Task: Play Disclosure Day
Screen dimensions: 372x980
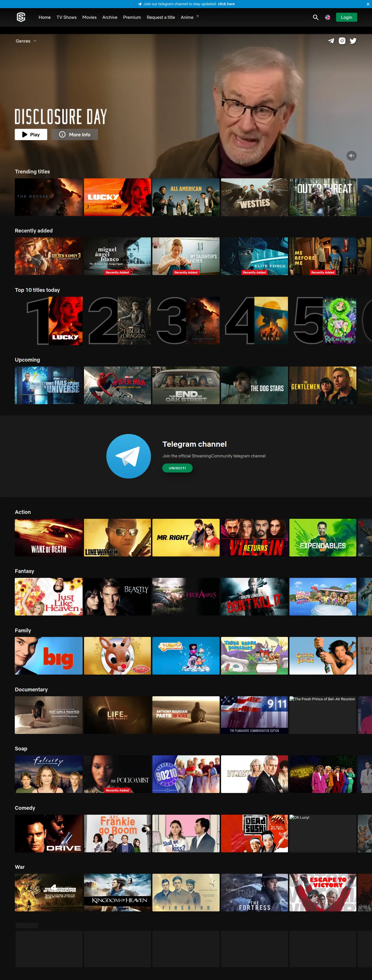Action: [31, 134]
